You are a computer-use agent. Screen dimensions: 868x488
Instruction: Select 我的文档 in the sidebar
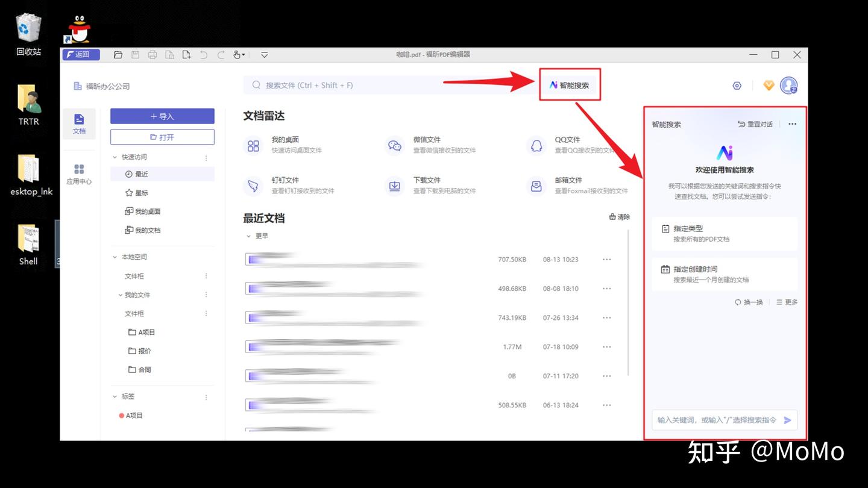142,230
